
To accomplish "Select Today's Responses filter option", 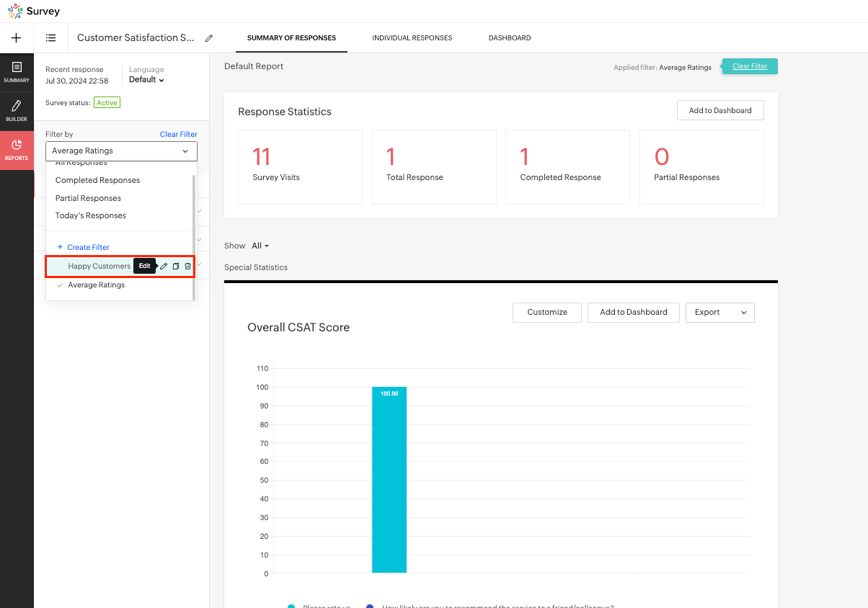I will point(91,215).
